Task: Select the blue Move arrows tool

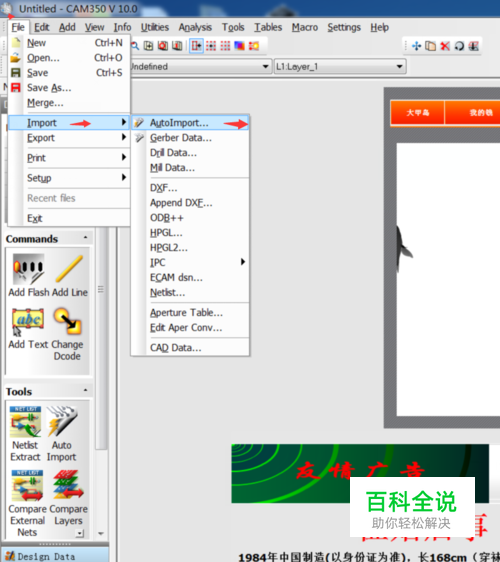Action: [416, 46]
